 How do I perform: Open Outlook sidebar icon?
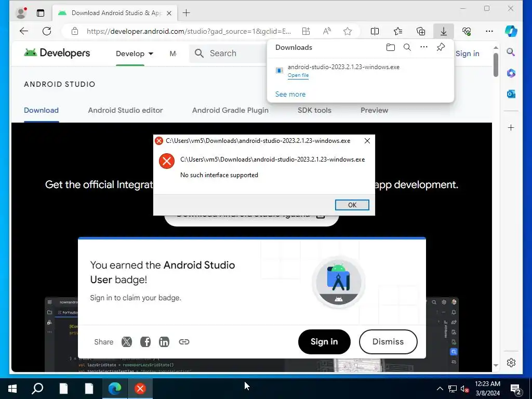(511, 94)
